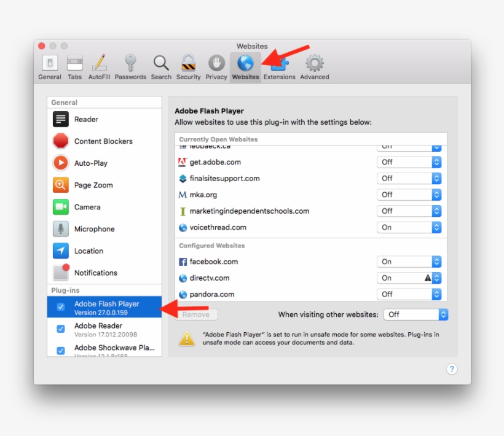The height and width of the screenshot is (436, 504).
Task: Click the yellow unsafe mode warning icon
Action: pyautogui.click(x=187, y=338)
